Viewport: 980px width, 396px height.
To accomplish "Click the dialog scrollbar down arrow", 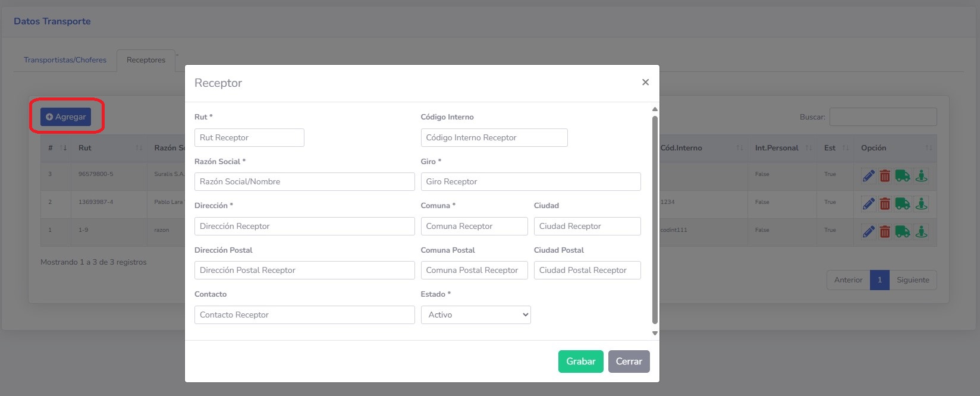I will pyautogui.click(x=655, y=334).
